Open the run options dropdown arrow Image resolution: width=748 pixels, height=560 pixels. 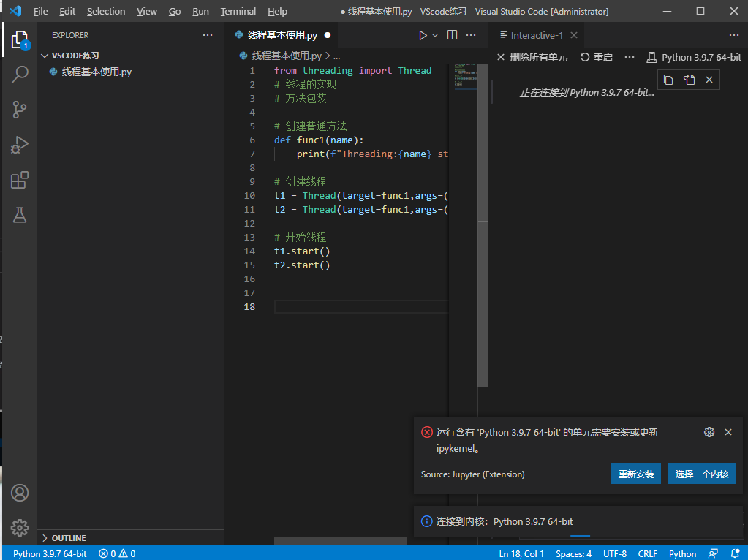435,35
